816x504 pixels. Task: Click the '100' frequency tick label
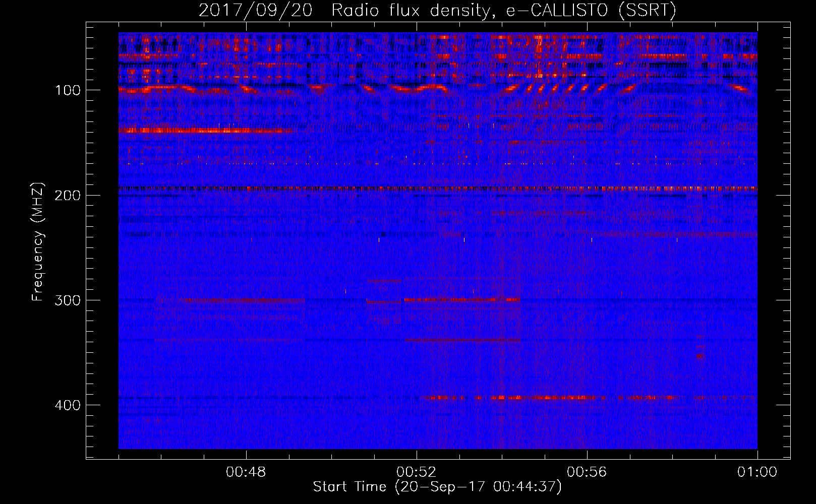coord(68,91)
